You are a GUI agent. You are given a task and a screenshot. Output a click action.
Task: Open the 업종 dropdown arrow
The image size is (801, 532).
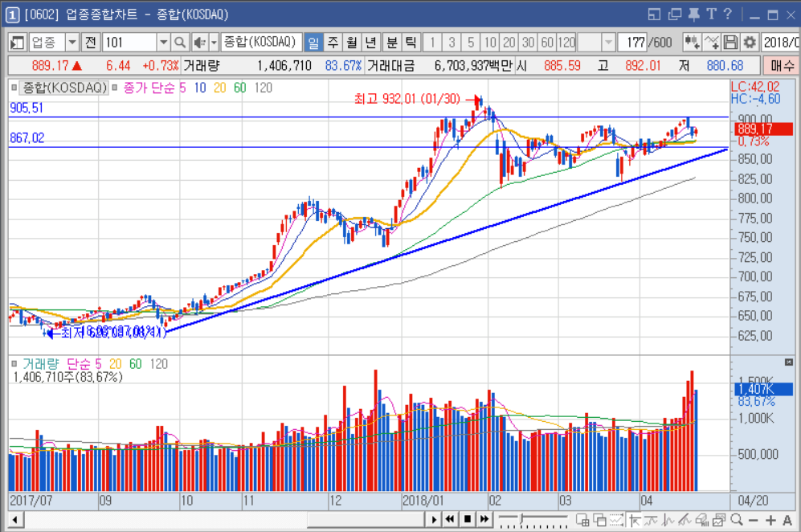click(72, 42)
